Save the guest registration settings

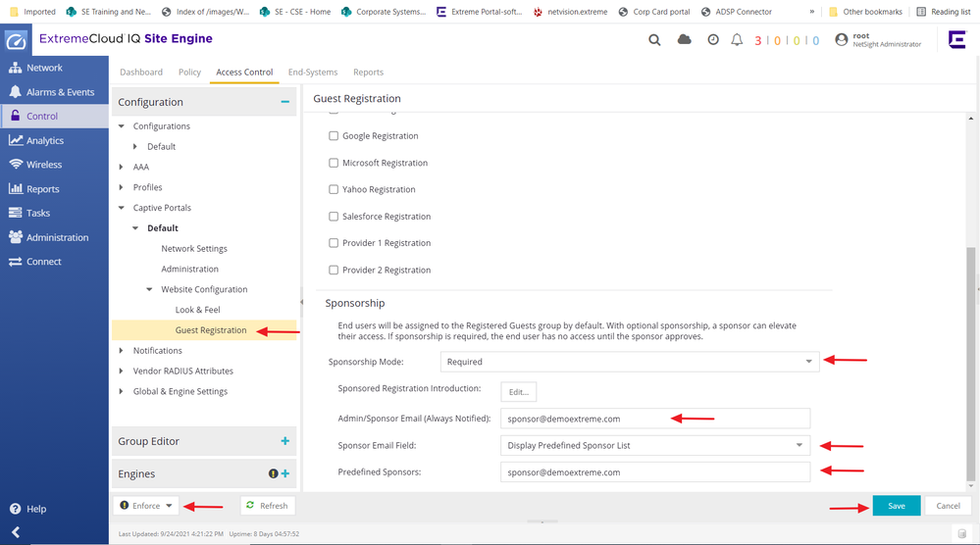(x=897, y=506)
